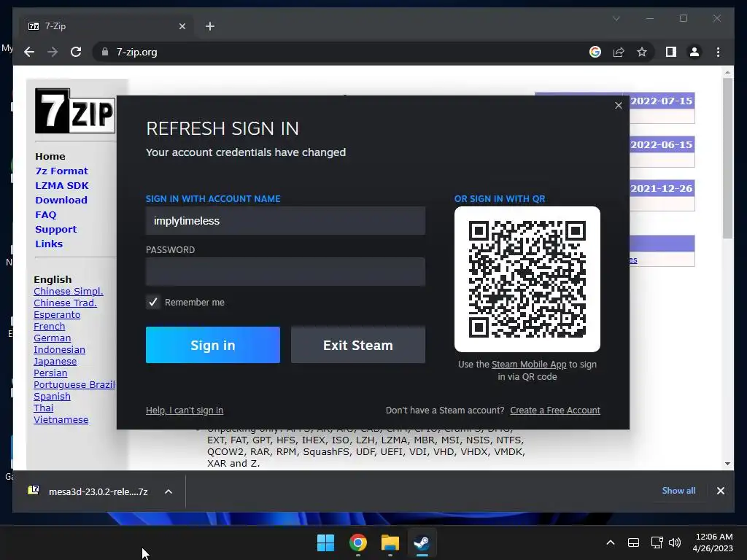Select German language link

click(x=52, y=338)
